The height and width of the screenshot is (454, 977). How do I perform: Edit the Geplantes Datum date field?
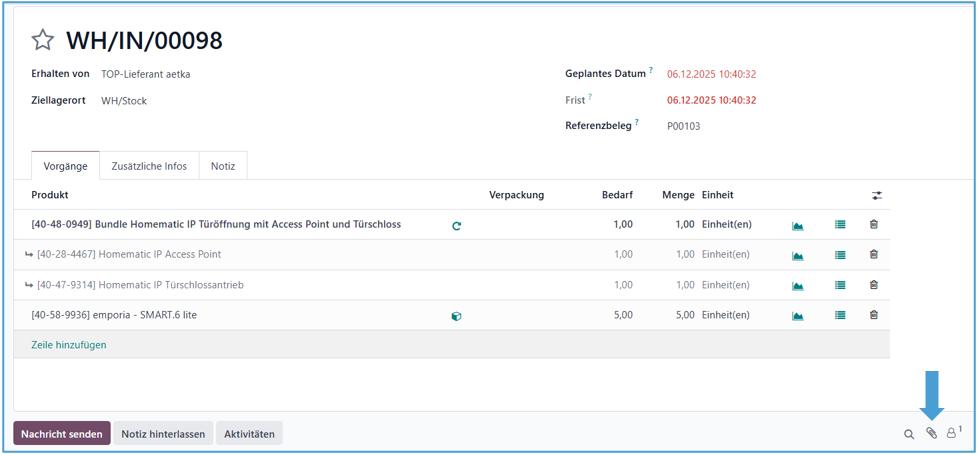point(711,74)
